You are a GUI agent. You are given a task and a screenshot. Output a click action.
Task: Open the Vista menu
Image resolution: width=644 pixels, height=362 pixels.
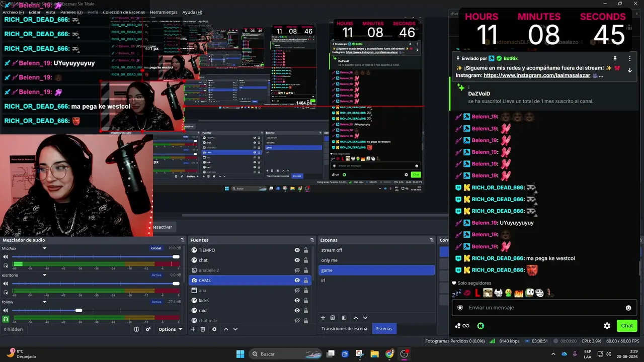pyautogui.click(x=50, y=12)
